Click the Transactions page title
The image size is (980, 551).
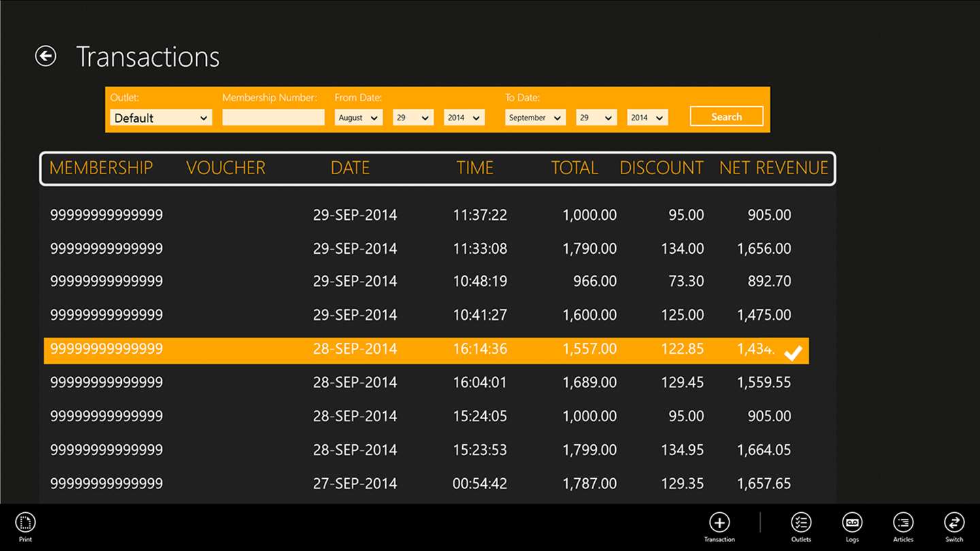[148, 56]
